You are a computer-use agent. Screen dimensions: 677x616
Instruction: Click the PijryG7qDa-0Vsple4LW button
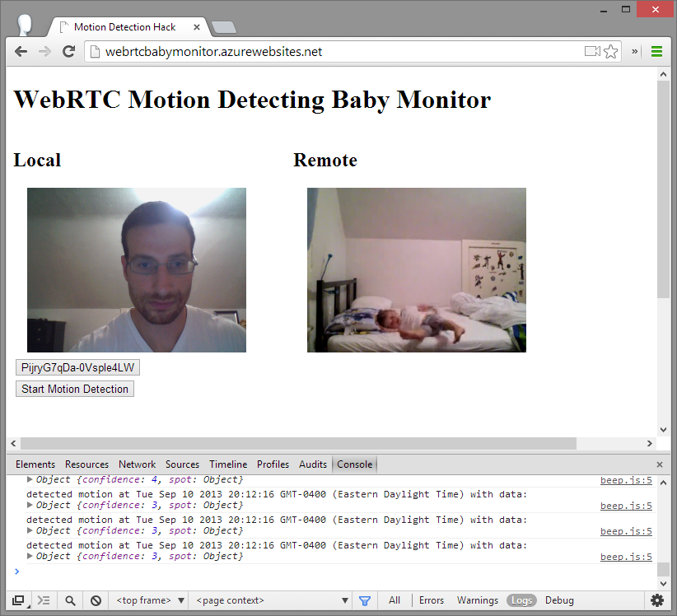pos(77,367)
